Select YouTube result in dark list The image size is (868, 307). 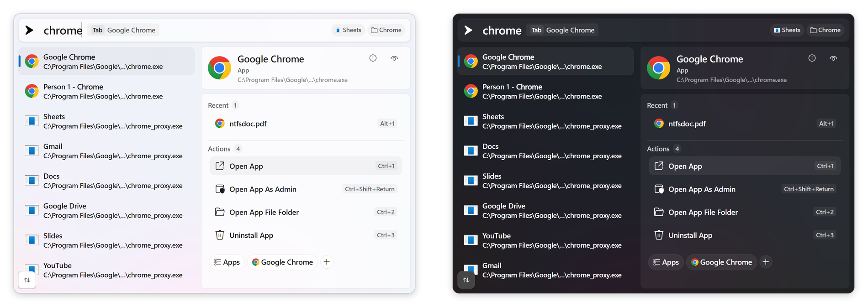point(545,240)
